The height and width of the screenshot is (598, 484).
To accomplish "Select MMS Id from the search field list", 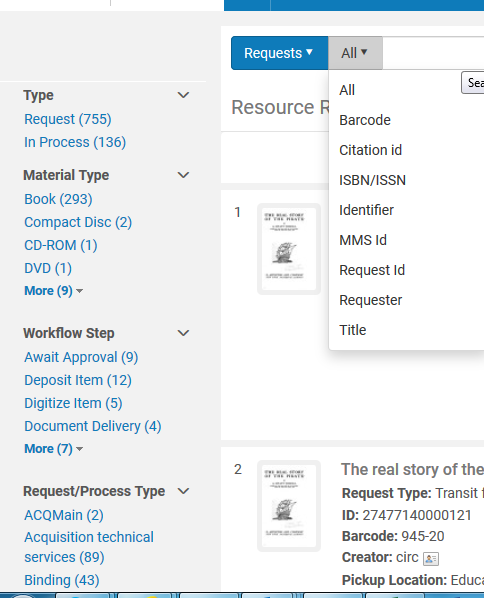I will coord(363,240).
